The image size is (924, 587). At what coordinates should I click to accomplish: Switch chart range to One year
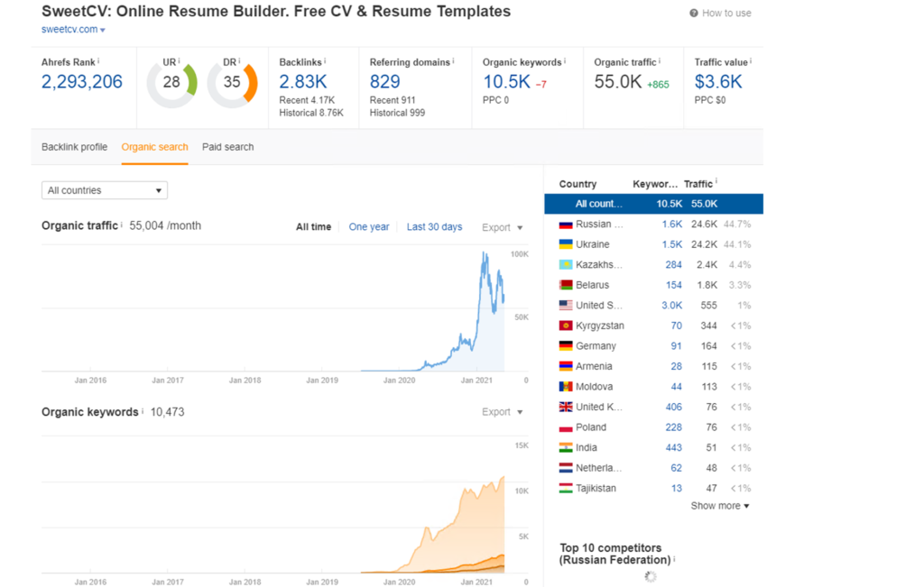point(369,226)
